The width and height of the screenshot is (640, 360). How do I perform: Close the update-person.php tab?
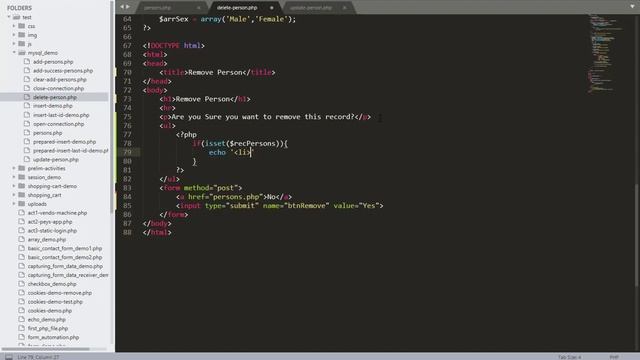(344, 8)
